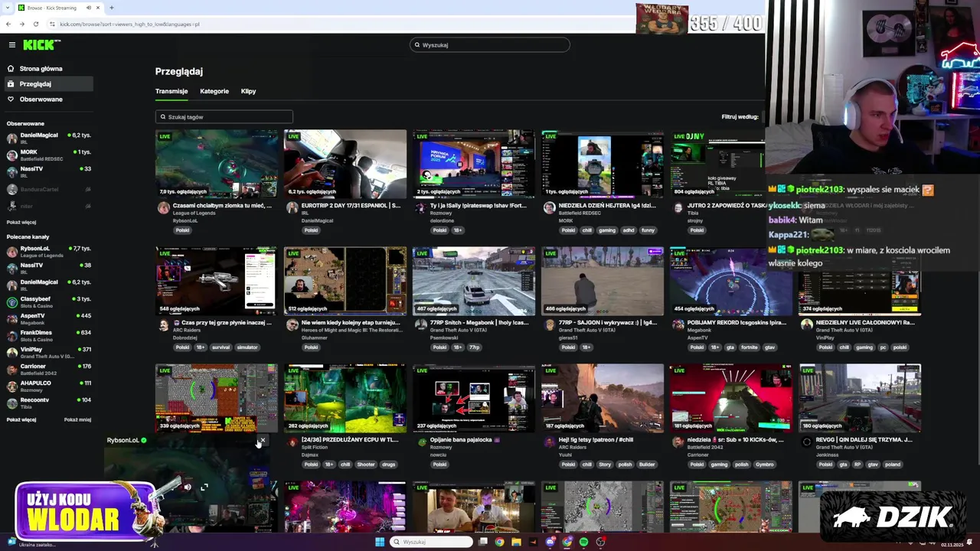Viewport: 980px width, 551px height.
Task: Select Przeglądaj in the sidebar
Action: (48, 84)
